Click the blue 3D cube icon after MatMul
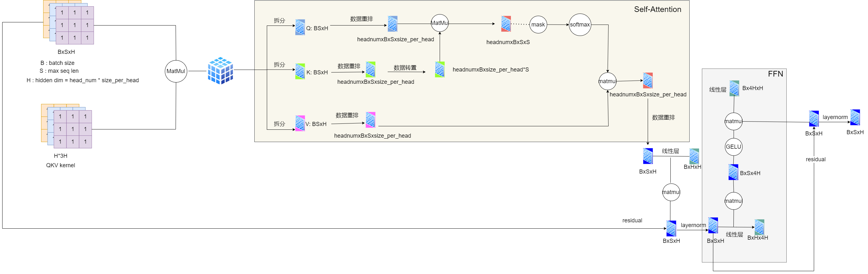Screen dimensions: 868x274 [220, 70]
